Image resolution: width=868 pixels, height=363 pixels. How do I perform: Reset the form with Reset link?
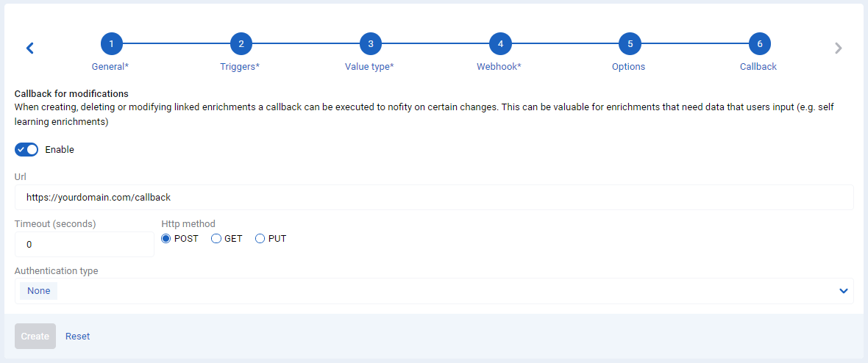(77, 337)
